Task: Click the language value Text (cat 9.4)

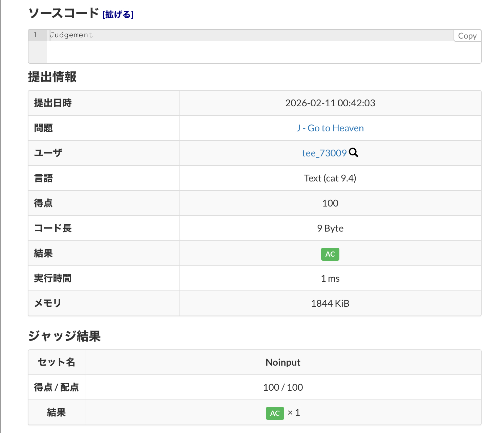Action: 330,178
